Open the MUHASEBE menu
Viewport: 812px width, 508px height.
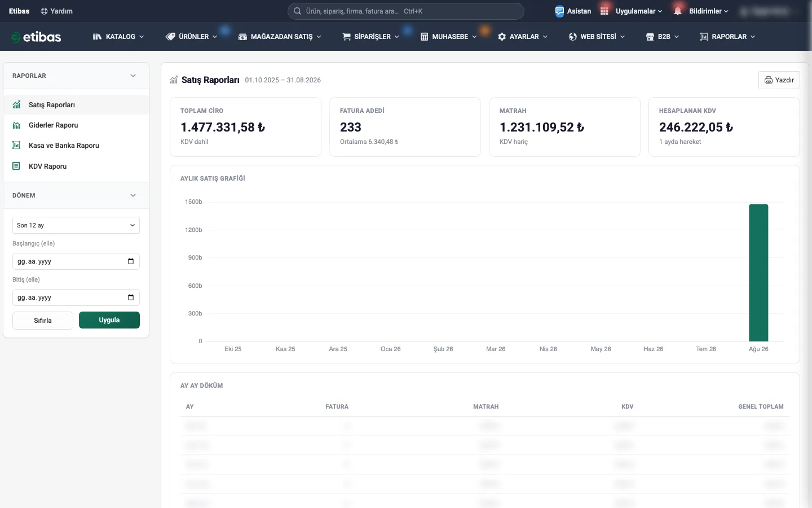tap(449, 37)
